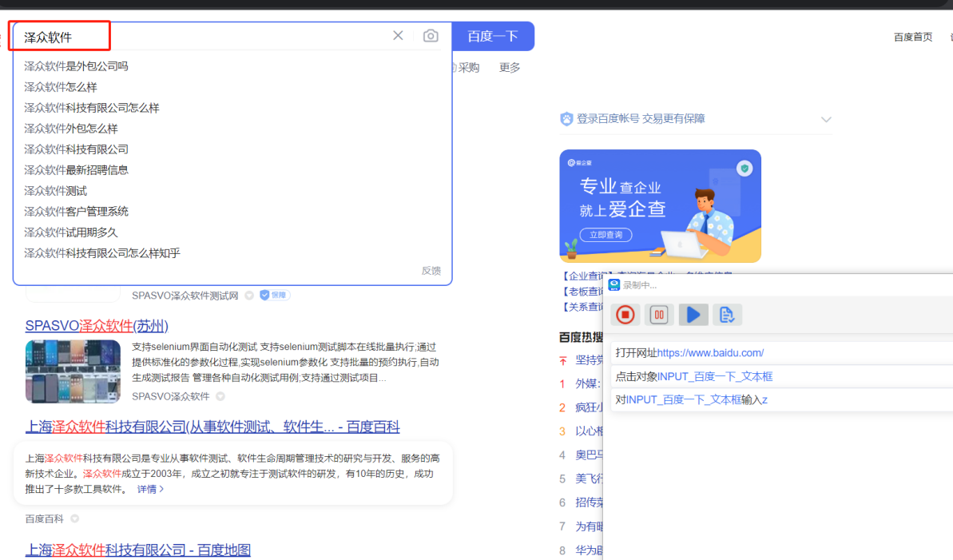
Task: Click 百度首页 link at top right
Action: (912, 37)
